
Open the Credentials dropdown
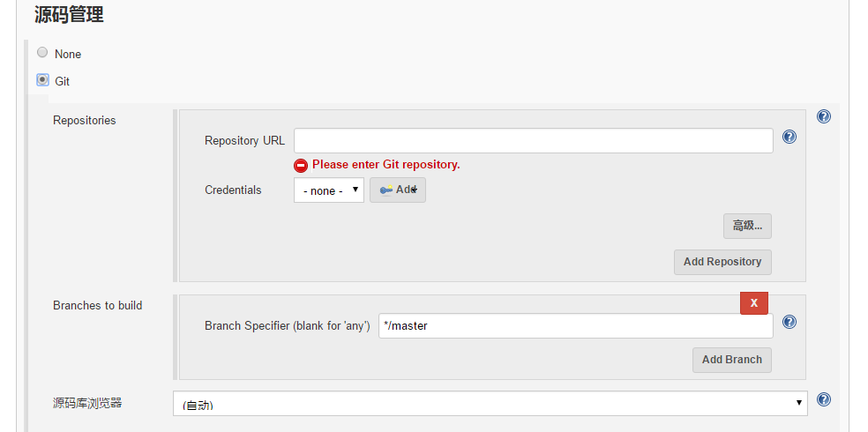click(x=328, y=190)
